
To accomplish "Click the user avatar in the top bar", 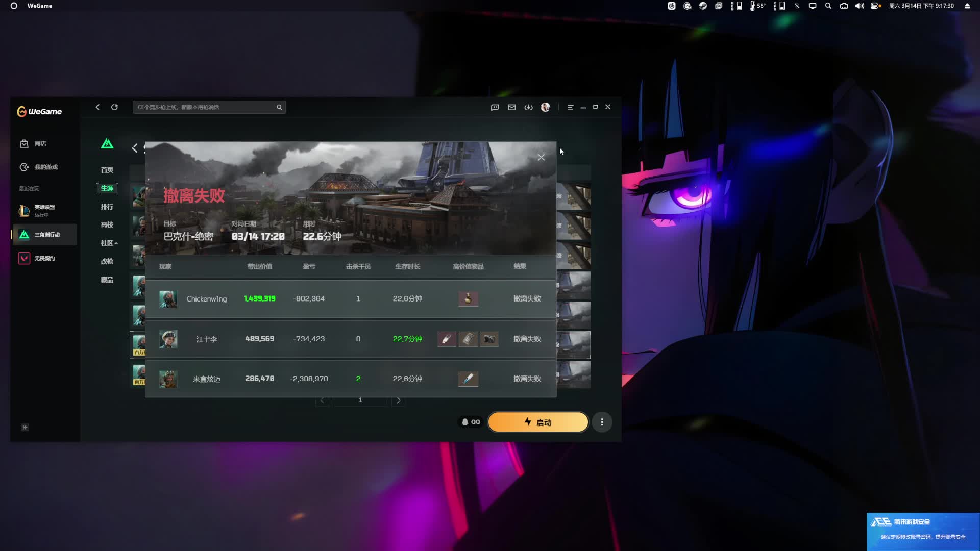I will (x=545, y=107).
